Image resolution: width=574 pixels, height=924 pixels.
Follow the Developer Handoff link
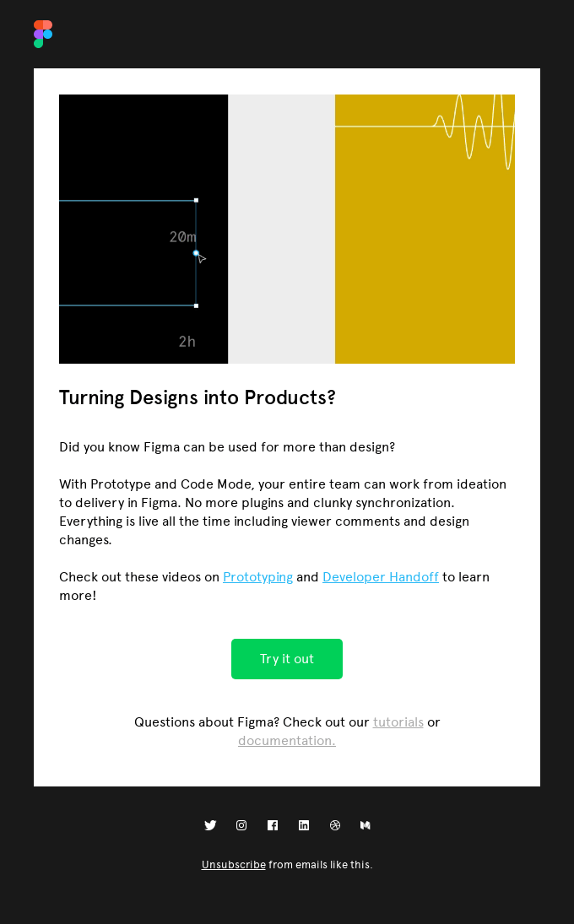click(381, 577)
